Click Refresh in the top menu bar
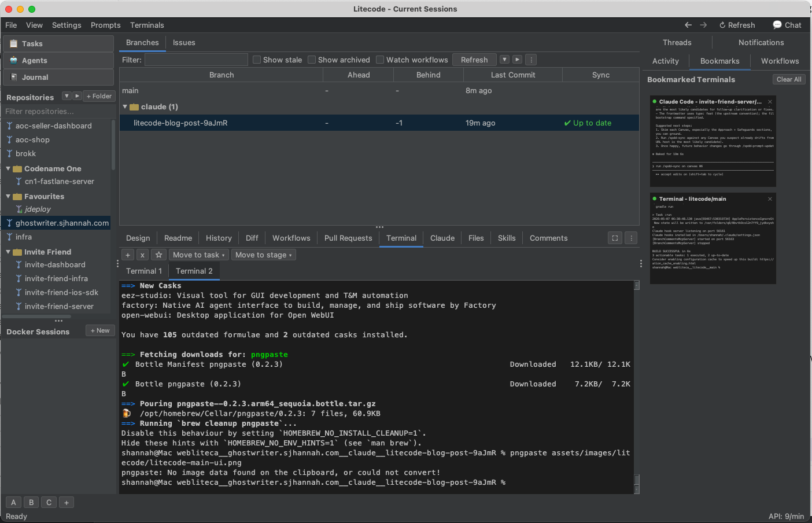The height and width of the screenshot is (523, 812). tap(737, 25)
